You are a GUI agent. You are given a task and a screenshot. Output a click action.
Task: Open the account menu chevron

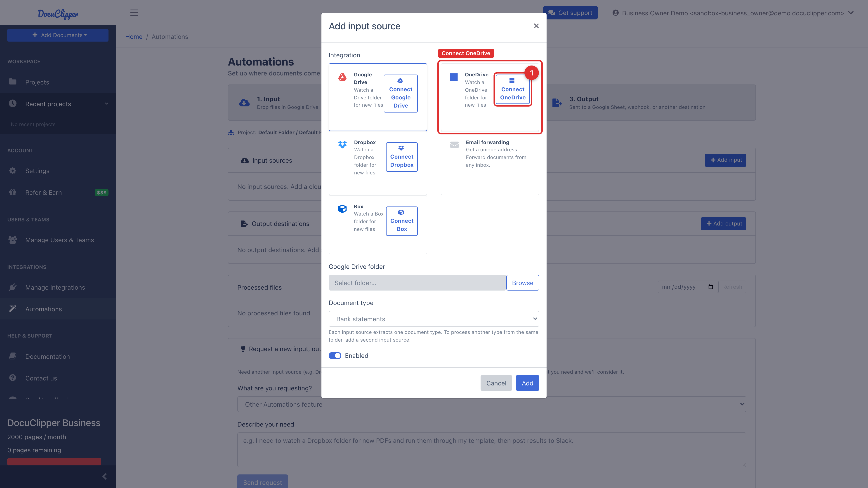coord(851,13)
